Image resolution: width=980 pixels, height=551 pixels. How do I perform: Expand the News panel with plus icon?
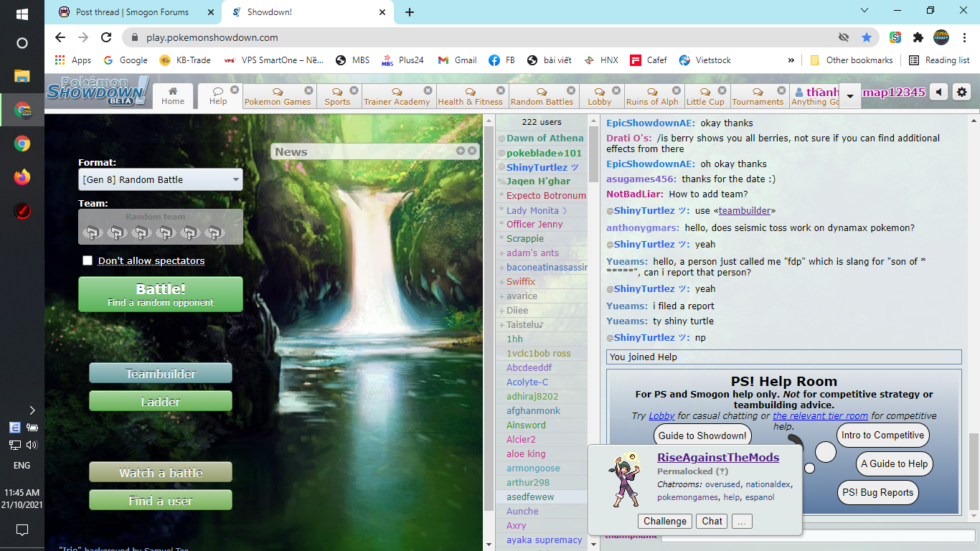(461, 151)
